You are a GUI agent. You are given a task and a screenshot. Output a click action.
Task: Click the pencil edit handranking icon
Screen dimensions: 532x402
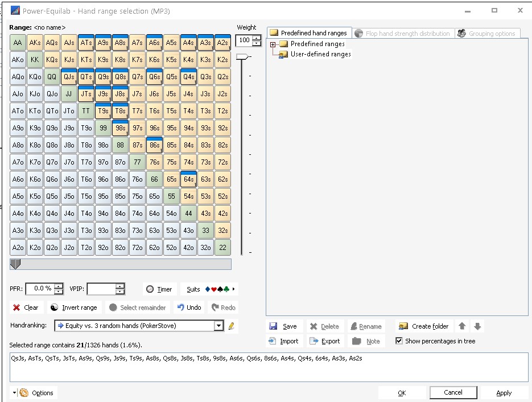pos(232,326)
